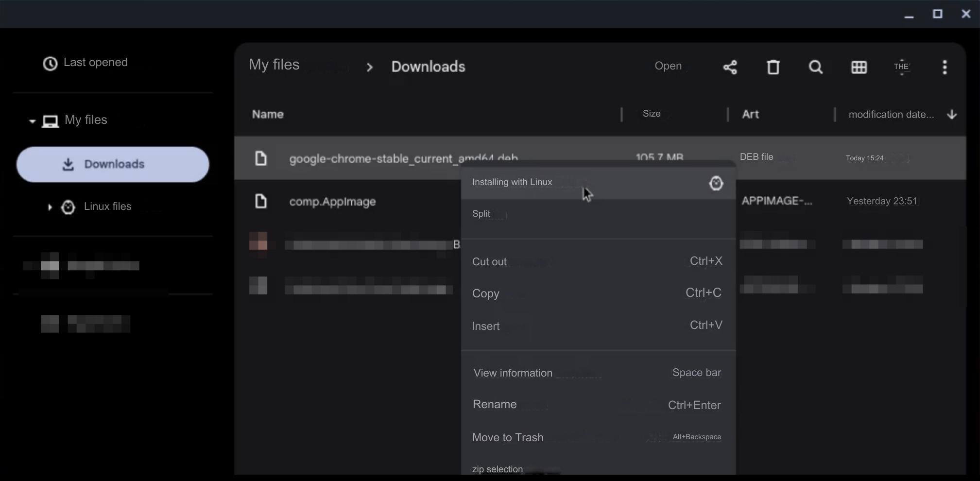Viewport: 980px width, 481px height.
Task: Choose Move to Trash option
Action: click(x=508, y=437)
